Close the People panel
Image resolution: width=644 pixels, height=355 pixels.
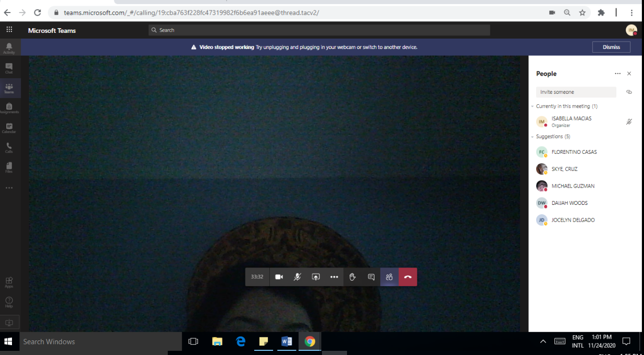coord(629,74)
